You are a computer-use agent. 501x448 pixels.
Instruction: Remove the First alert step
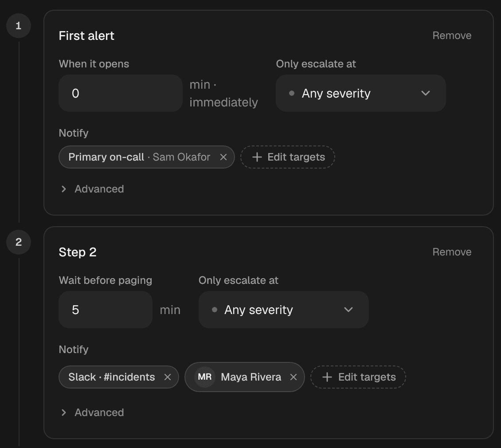click(452, 35)
